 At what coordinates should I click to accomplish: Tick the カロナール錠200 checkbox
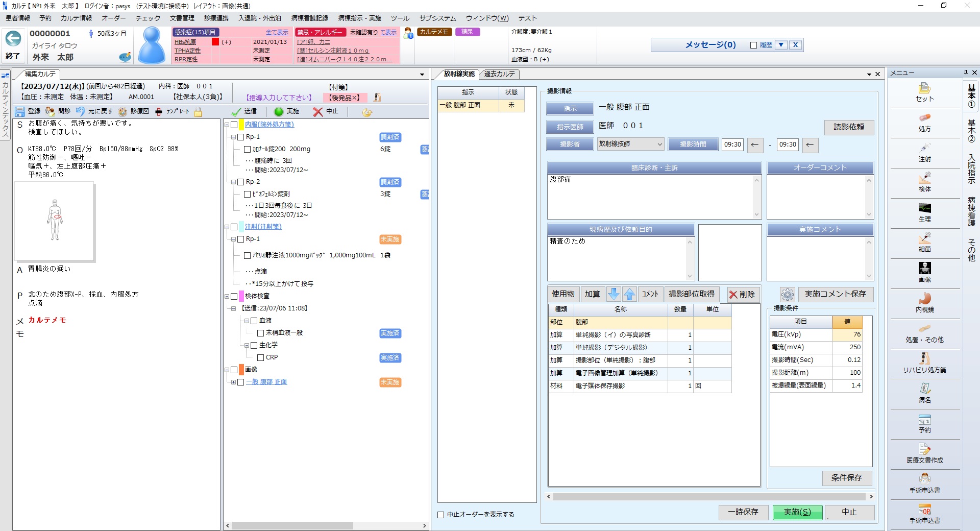click(x=247, y=150)
